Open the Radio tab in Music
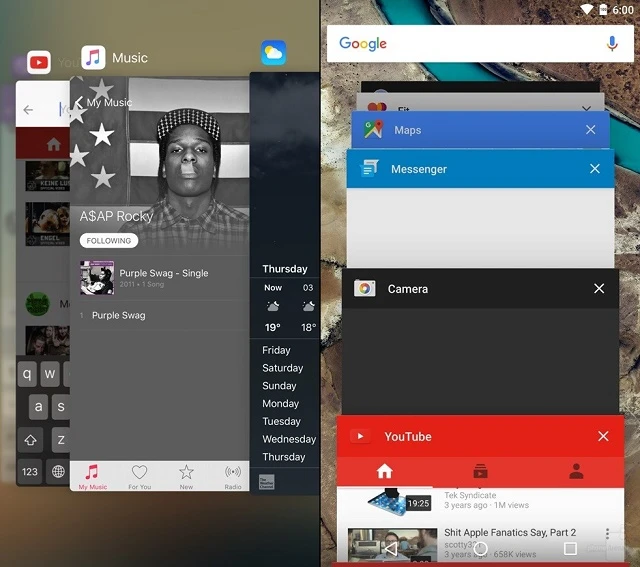 (x=232, y=476)
